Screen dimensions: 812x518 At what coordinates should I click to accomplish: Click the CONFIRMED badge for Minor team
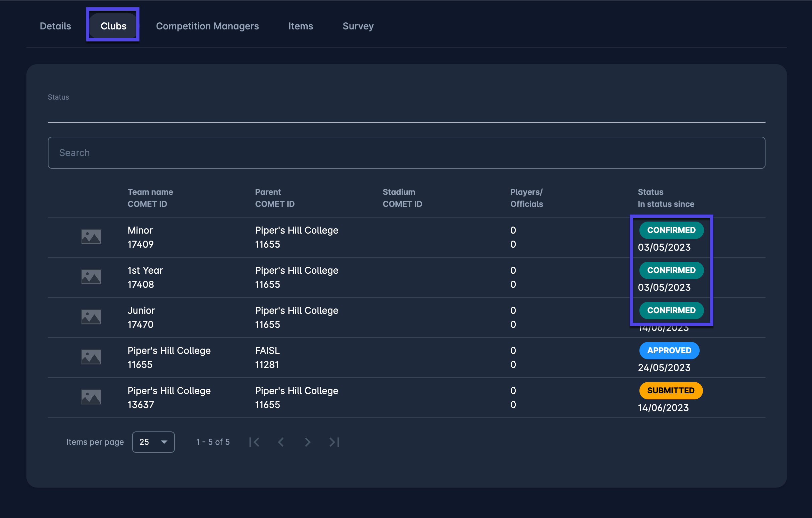pos(671,230)
